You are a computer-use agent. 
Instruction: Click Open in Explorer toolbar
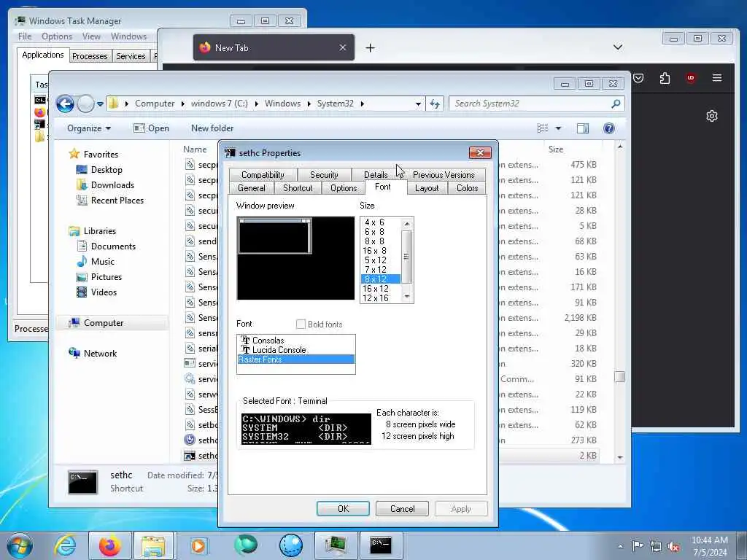(x=152, y=128)
